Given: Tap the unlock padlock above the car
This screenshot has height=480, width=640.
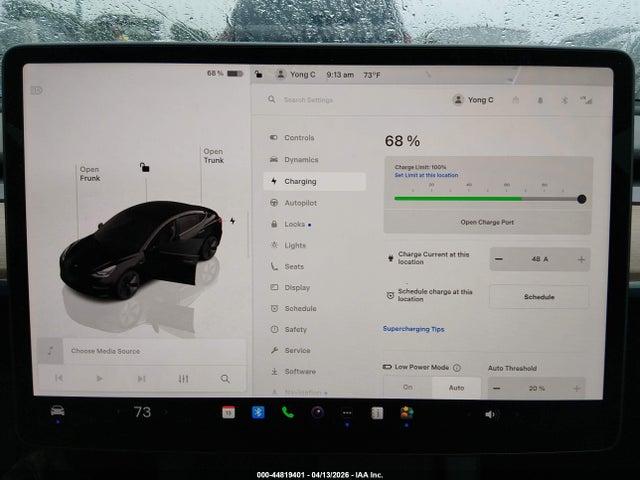Looking at the screenshot, I should click(x=144, y=167).
